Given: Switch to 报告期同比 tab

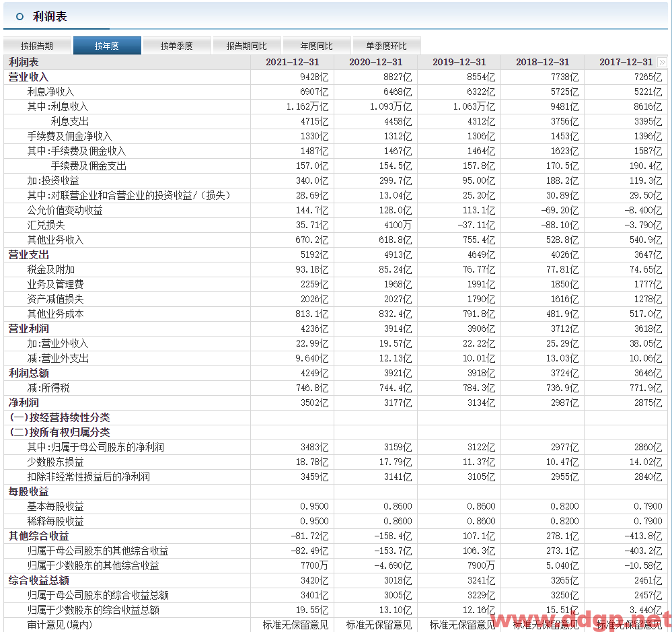Looking at the screenshot, I should pyautogui.click(x=246, y=46).
